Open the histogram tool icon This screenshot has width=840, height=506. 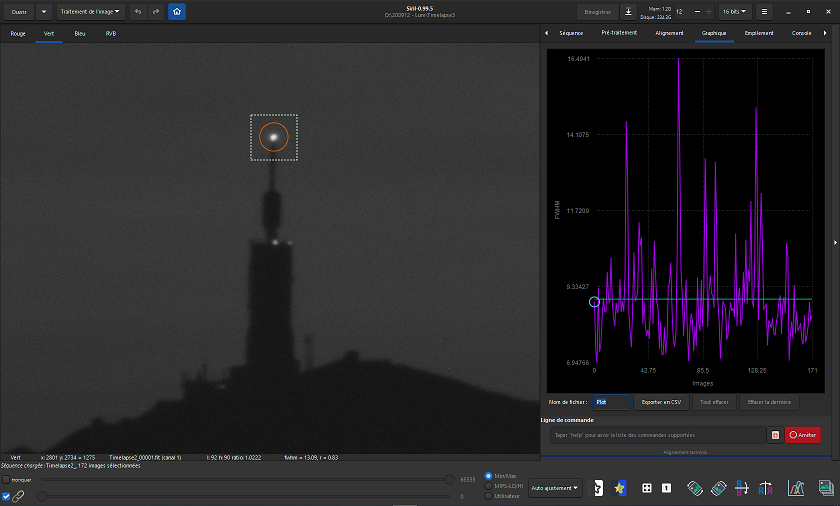pyautogui.click(x=797, y=488)
